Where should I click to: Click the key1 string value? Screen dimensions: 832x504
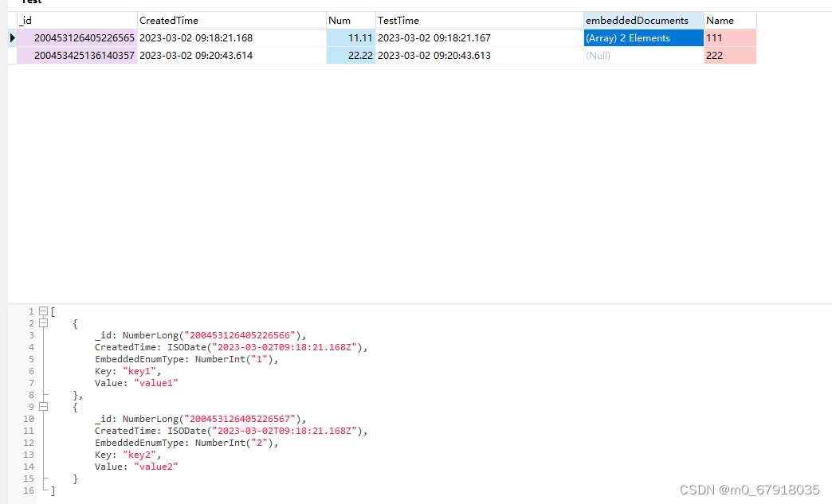click(x=140, y=370)
